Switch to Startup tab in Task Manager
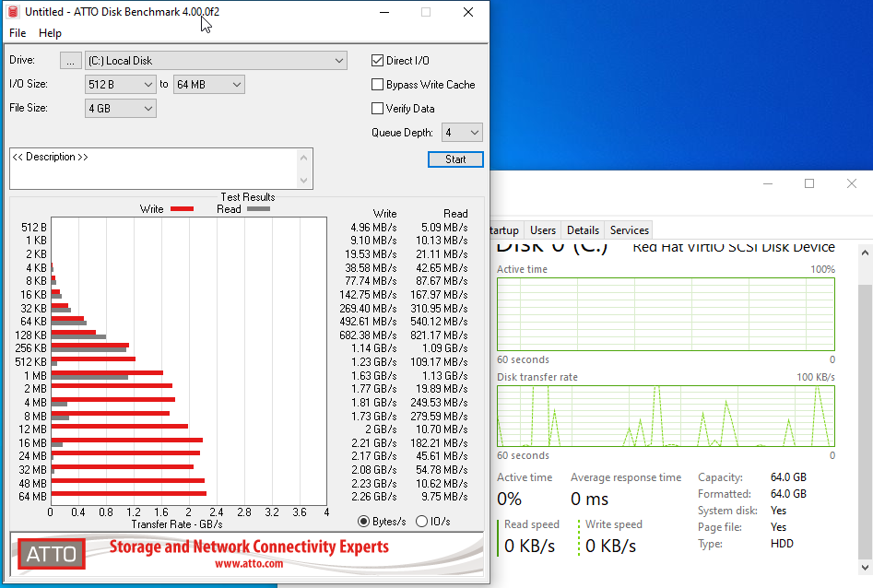 tap(504, 230)
